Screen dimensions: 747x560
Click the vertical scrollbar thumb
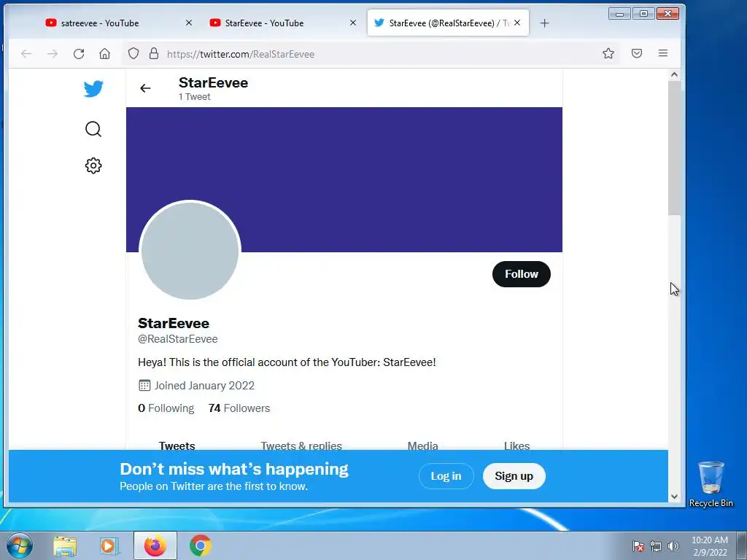point(674,147)
